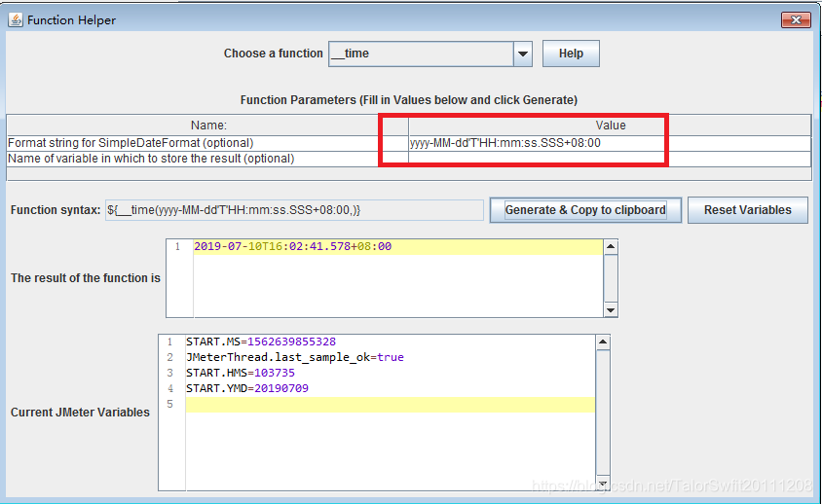Select the empty variable name value cell
Screen dimensions: 822x504
pos(610,159)
